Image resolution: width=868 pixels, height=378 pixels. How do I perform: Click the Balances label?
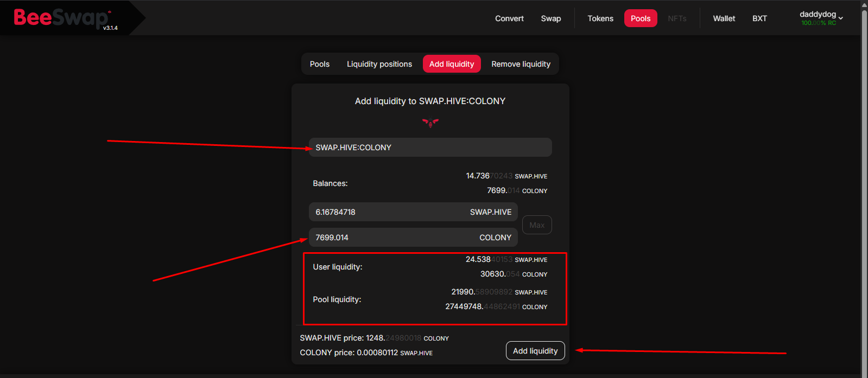330,183
